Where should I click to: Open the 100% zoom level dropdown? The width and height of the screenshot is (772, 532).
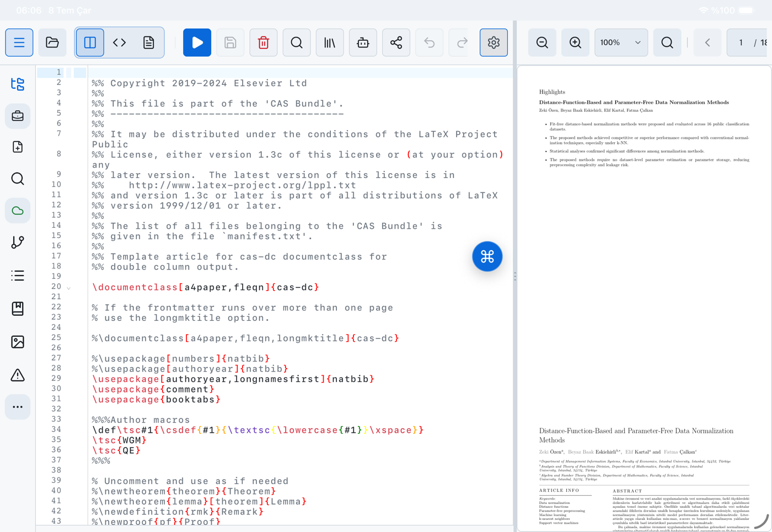(x=621, y=42)
